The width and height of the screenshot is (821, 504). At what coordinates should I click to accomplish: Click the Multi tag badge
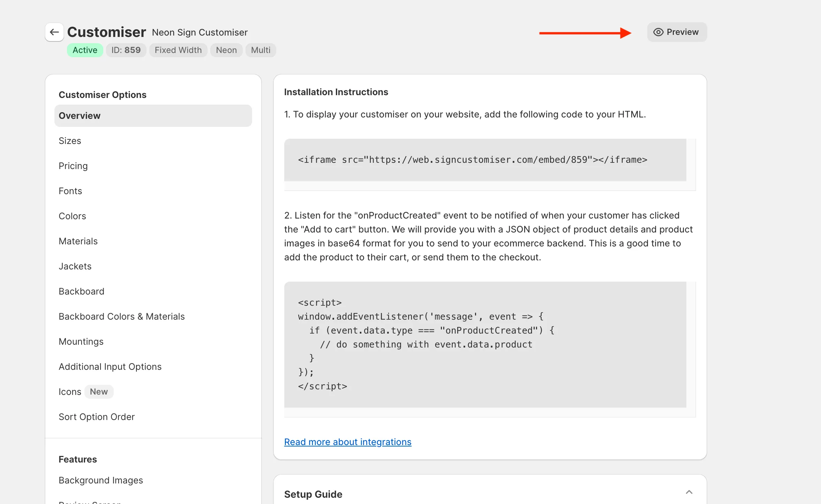[x=261, y=50]
